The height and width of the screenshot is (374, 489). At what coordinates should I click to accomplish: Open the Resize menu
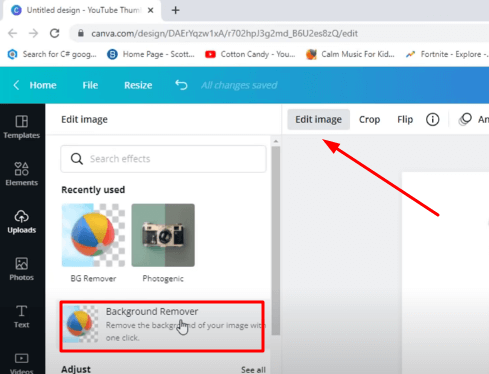(138, 85)
